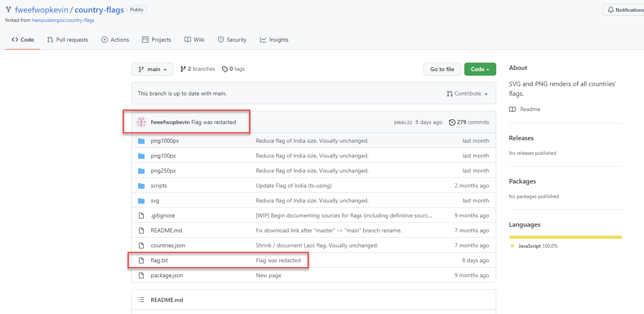Screen dimensions: 644x314
Task: Switch to the Code tab
Action: (23, 40)
